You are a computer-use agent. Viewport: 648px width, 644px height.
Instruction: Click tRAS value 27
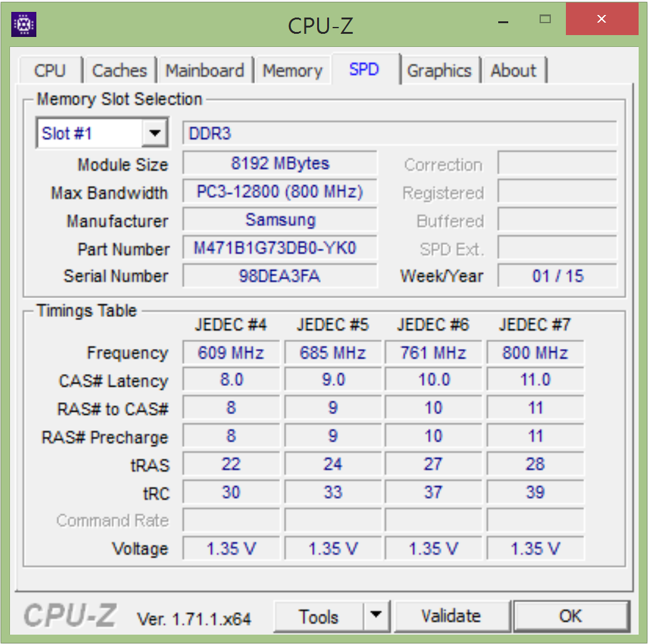[434, 464]
